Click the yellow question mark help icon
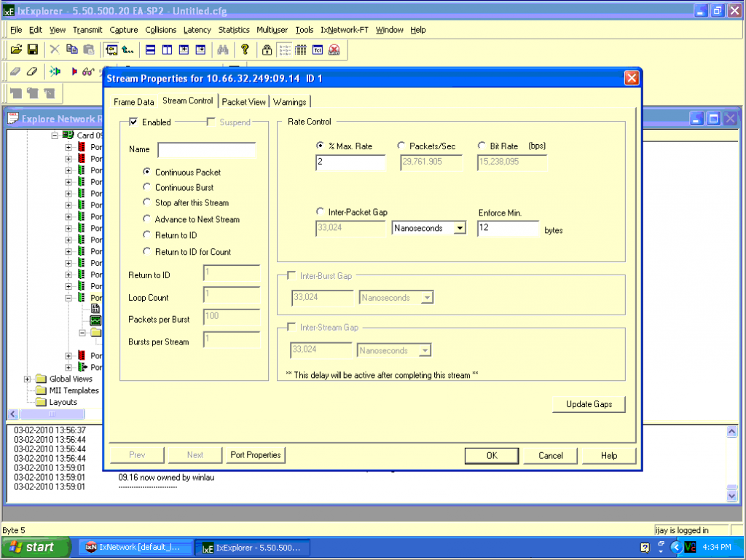 pyautogui.click(x=246, y=50)
